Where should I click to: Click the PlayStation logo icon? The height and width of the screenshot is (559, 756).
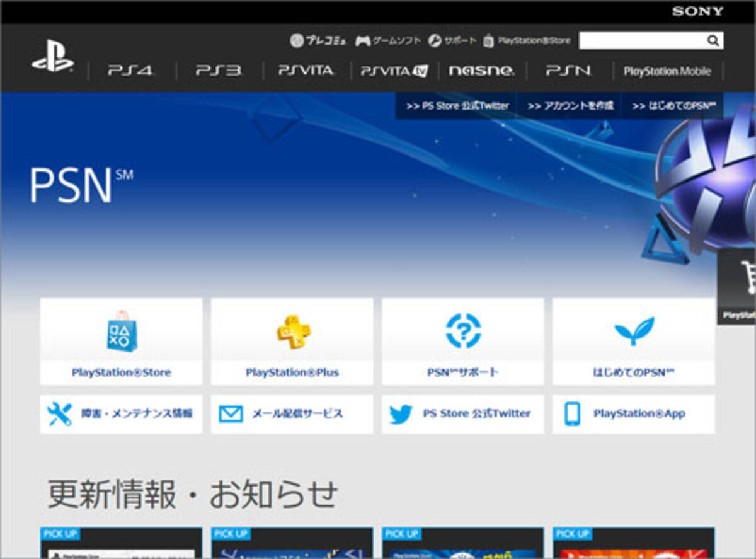click(x=52, y=59)
